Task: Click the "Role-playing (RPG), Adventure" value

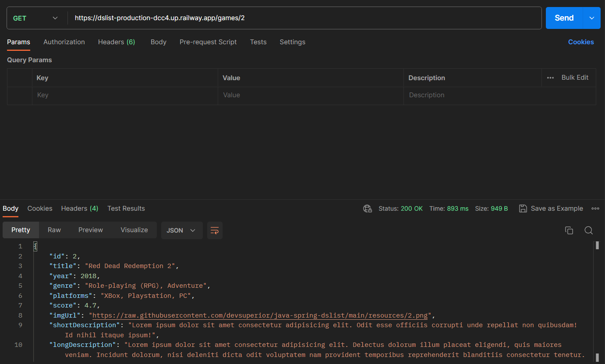Action: click(x=146, y=286)
